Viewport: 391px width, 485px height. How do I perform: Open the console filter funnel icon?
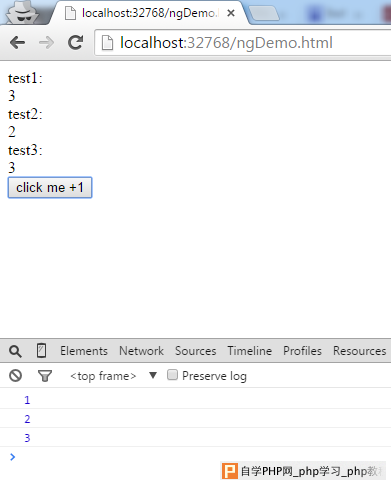point(45,376)
